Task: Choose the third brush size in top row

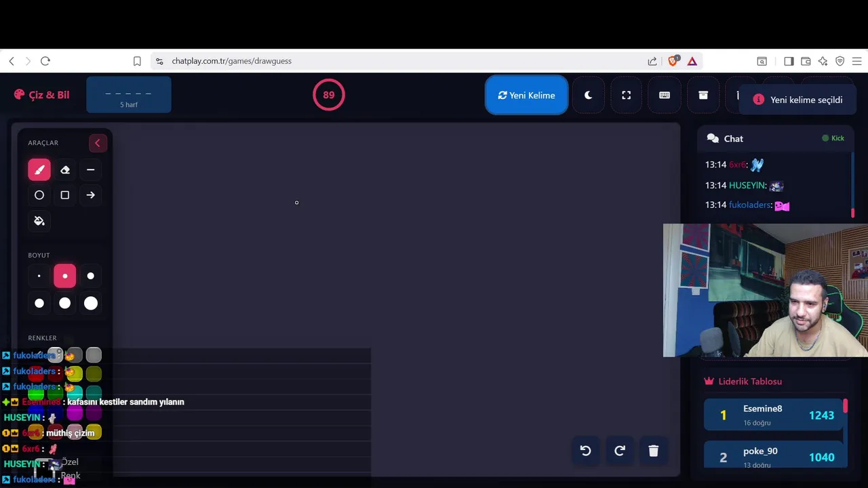Action: (91, 276)
